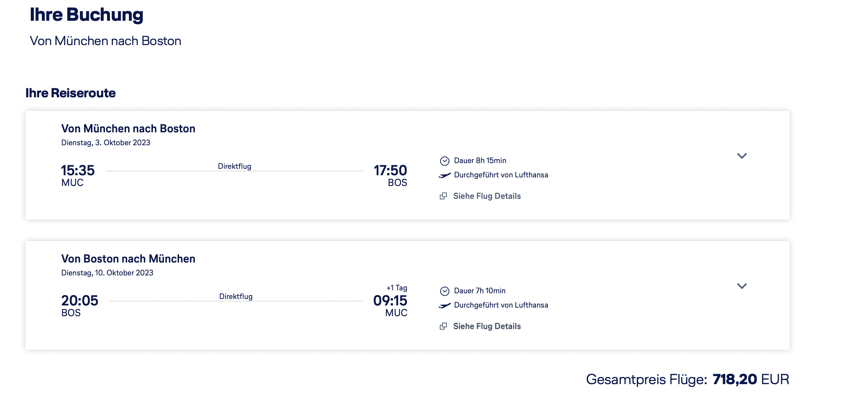Image resolution: width=868 pixels, height=402 pixels.
Task: Click the 09:15 MUC arrival time
Action: click(390, 301)
